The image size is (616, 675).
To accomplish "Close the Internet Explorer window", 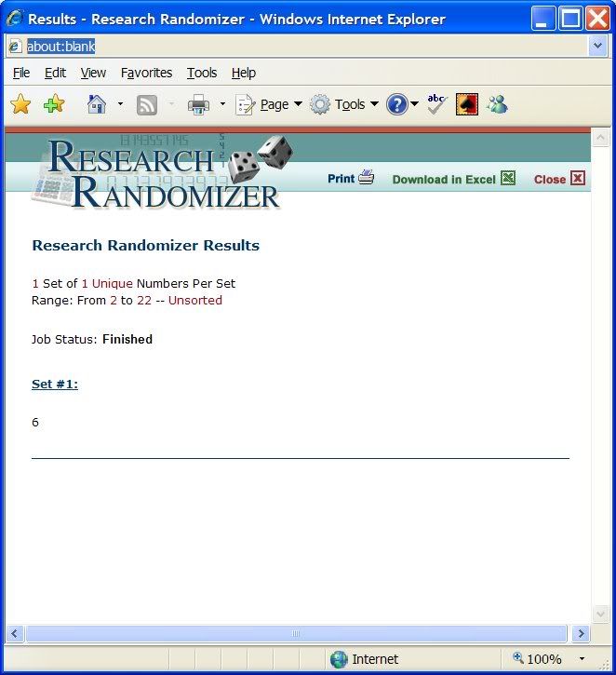I will pos(598,19).
